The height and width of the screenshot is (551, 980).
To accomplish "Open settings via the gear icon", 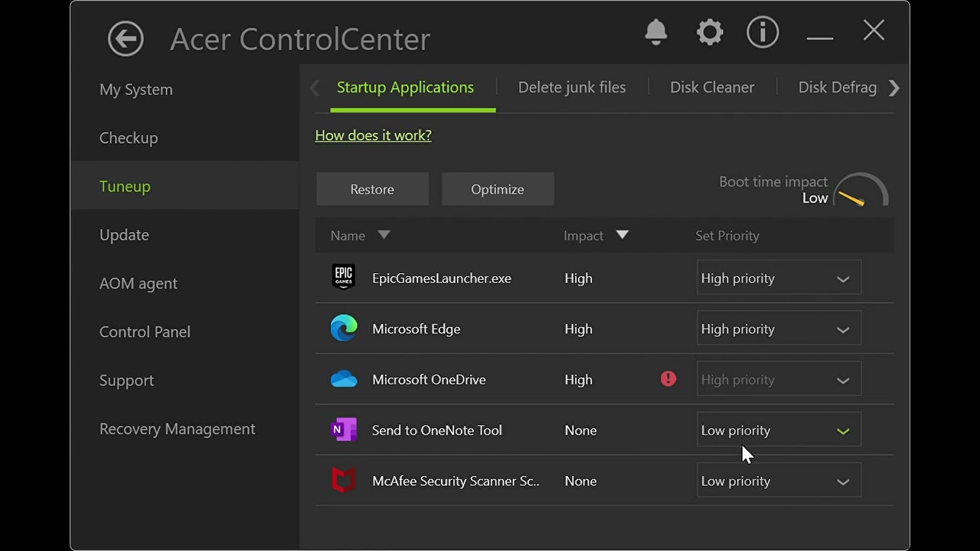I will (710, 32).
